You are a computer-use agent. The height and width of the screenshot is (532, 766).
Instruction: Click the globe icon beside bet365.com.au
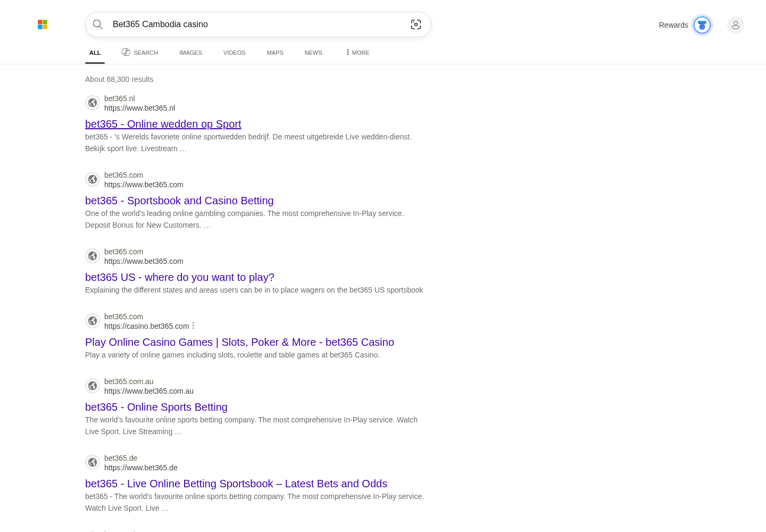pyautogui.click(x=93, y=386)
